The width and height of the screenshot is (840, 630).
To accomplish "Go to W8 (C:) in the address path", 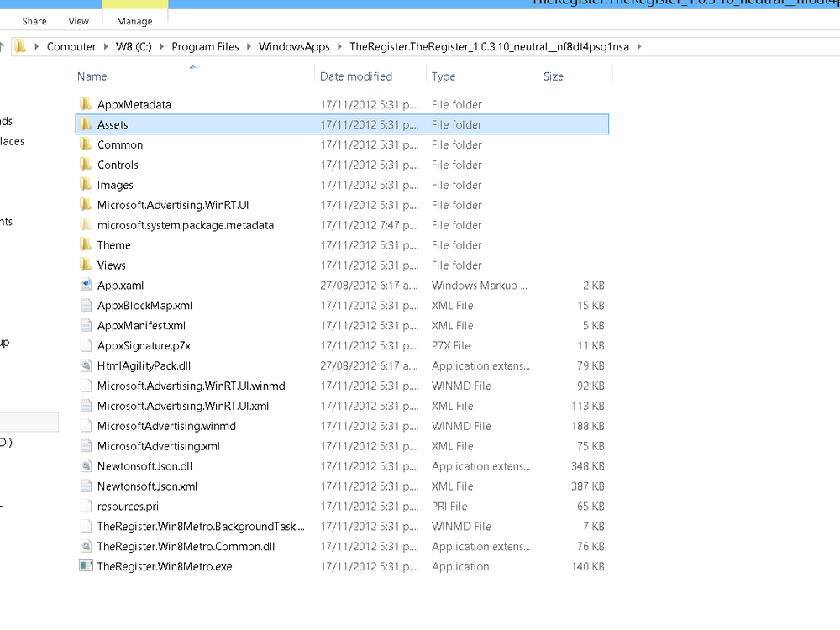I will click(x=134, y=46).
